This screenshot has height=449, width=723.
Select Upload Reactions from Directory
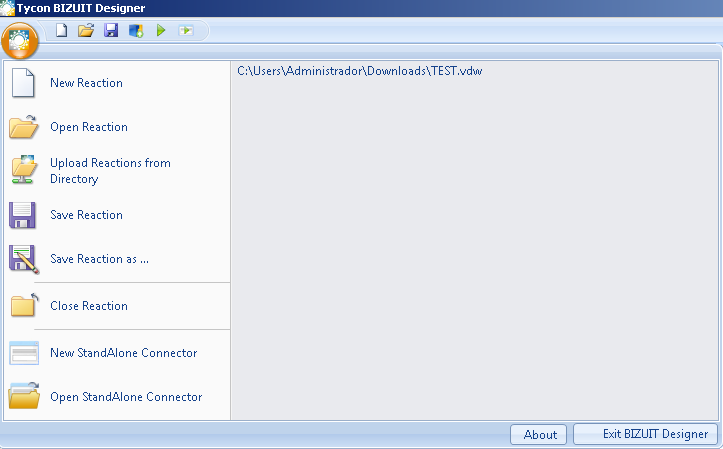(117, 171)
